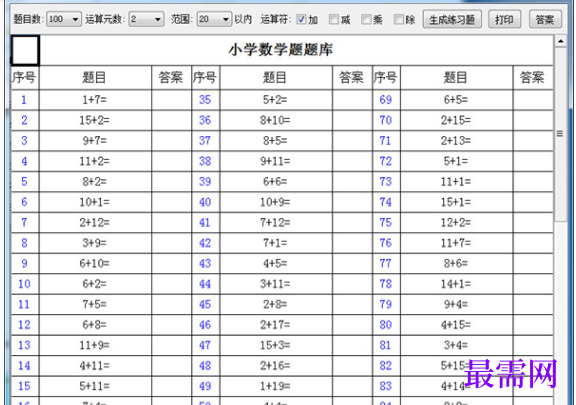The height and width of the screenshot is (405, 576).
Task: Click the answer cell for row 35
Action: click(352, 100)
